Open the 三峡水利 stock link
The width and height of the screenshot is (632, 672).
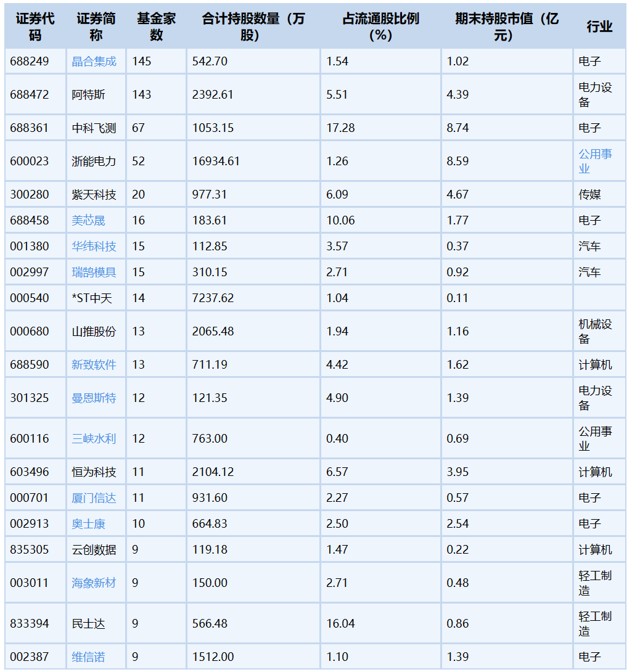pos(94,438)
